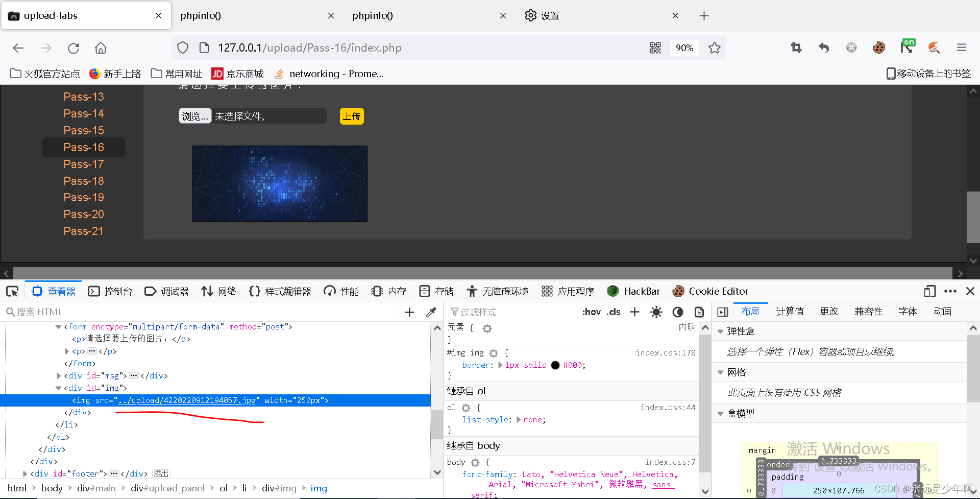
Task: Add a new node in HTML inspector
Action: tap(409, 312)
